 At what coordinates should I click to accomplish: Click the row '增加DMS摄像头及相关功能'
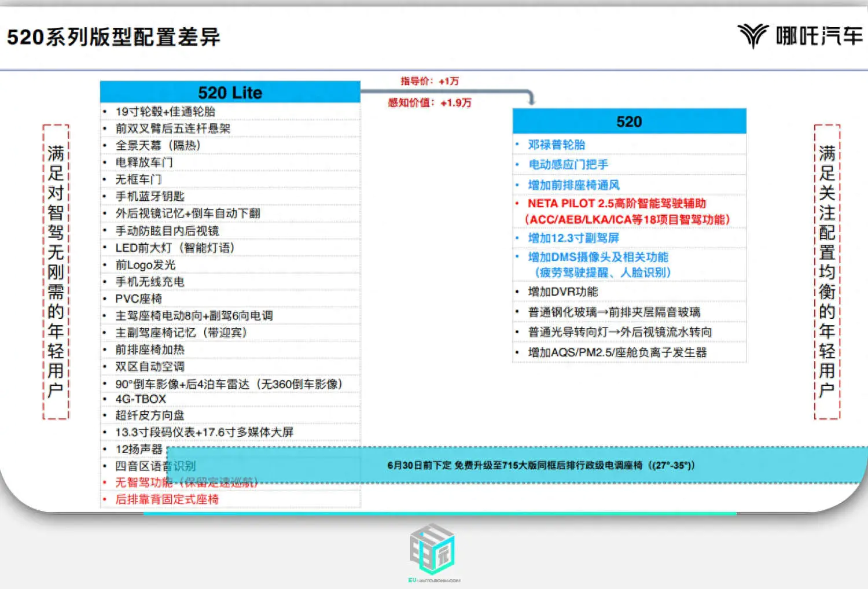tap(598, 257)
